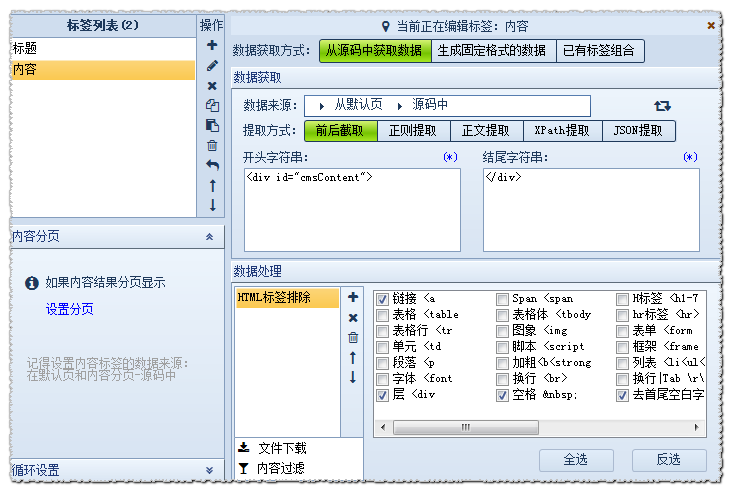Viewport: 732px width, 492px height.
Task: Click the add tag plus icon in 操作 column
Action: coord(212,46)
